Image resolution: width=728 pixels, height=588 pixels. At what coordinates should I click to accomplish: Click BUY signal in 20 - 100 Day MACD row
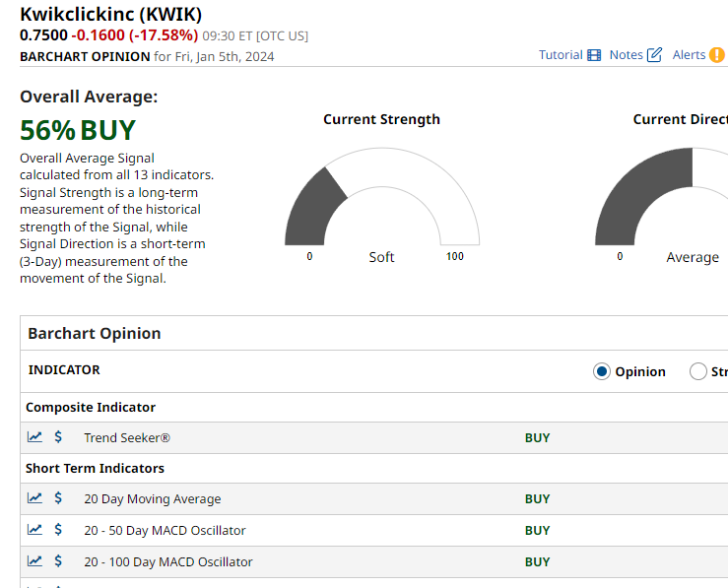pyautogui.click(x=537, y=562)
